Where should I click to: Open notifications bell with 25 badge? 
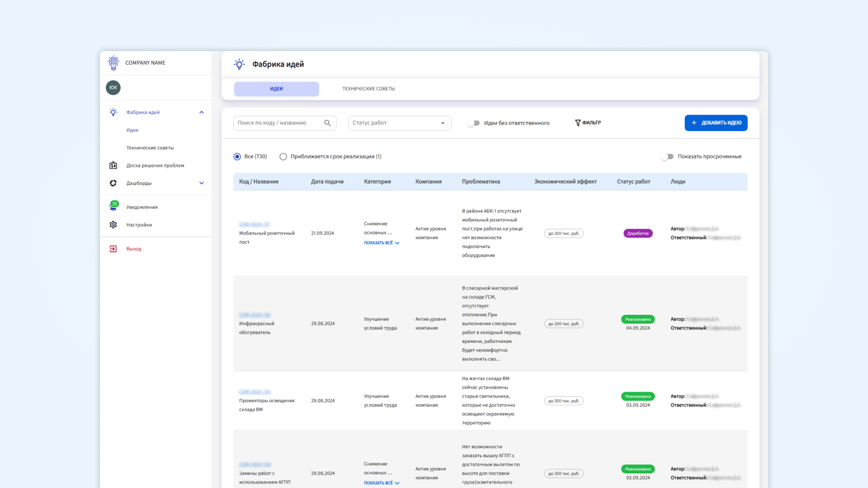pyautogui.click(x=113, y=206)
